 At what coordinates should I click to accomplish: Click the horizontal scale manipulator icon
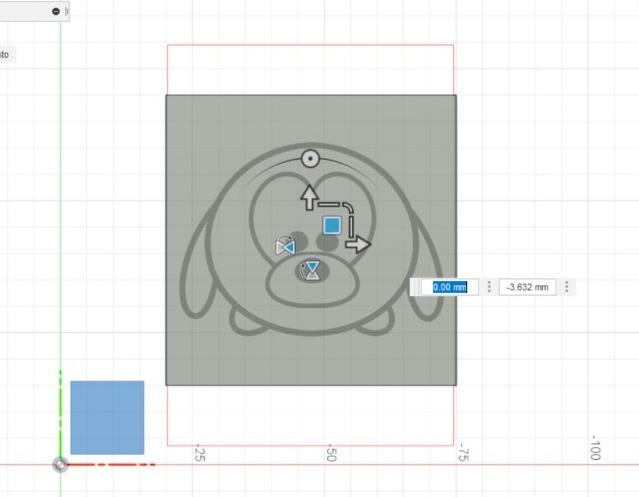[x=285, y=246]
